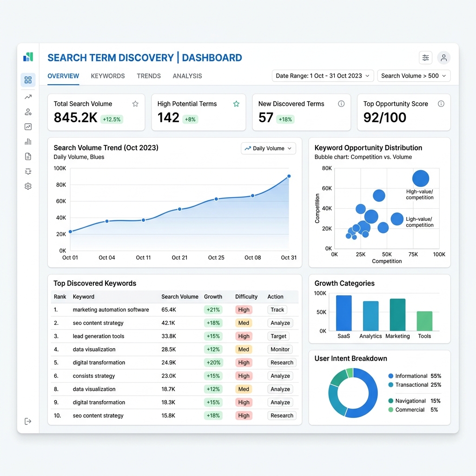Open the document report icon in sidebar

(28, 157)
